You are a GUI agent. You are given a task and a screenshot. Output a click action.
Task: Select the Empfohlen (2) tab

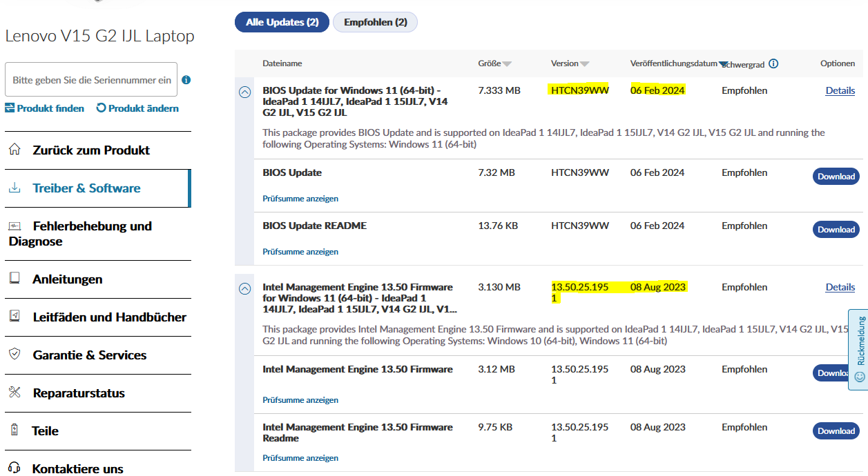[x=376, y=22]
